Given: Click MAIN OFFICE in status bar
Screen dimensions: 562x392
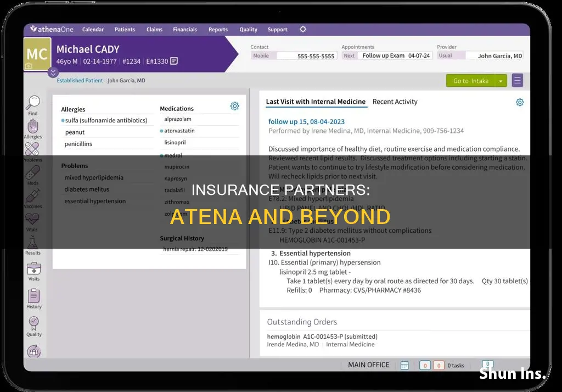Looking at the screenshot, I should coord(368,365).
